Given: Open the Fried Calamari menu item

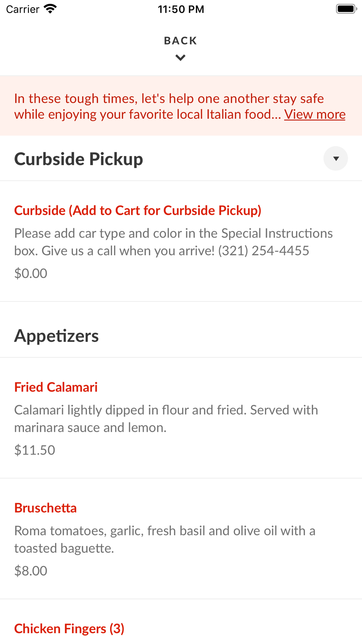Looking at the screenshot, I should pos(56,387).
